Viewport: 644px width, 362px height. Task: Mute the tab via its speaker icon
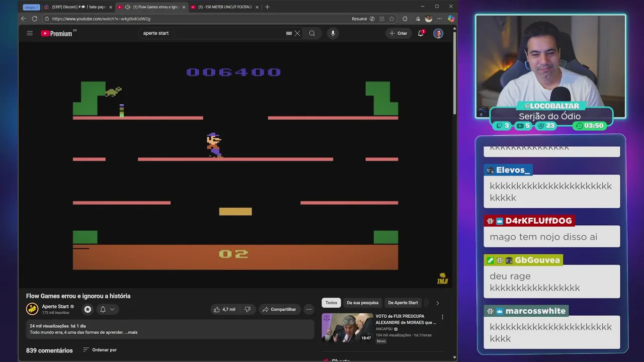[127, 7]
